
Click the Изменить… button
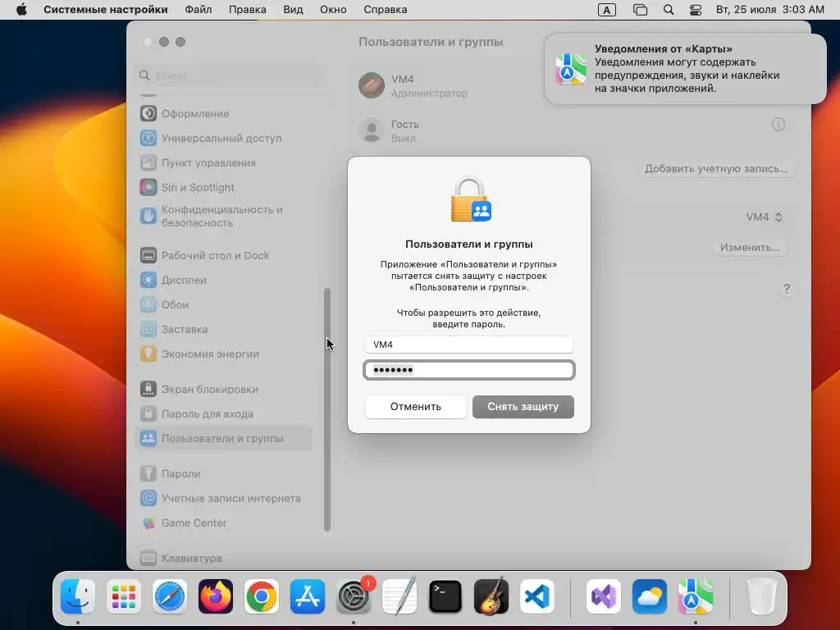(x=750, y=248)
